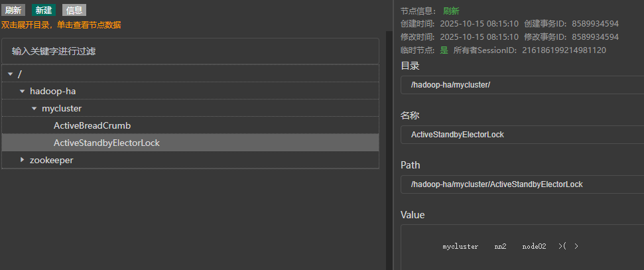Collapse the root / node arrow
This screenshot has width=644, height=270.
[10, 74]
